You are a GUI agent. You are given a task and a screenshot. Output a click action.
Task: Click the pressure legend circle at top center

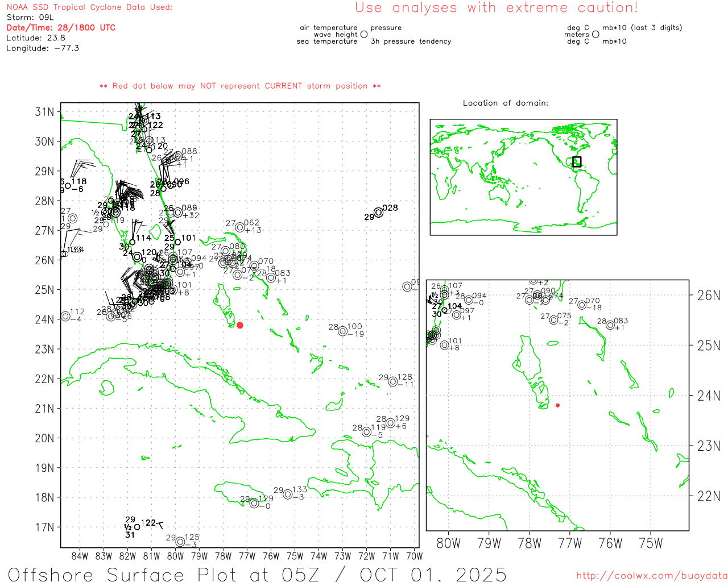(364, 34)
